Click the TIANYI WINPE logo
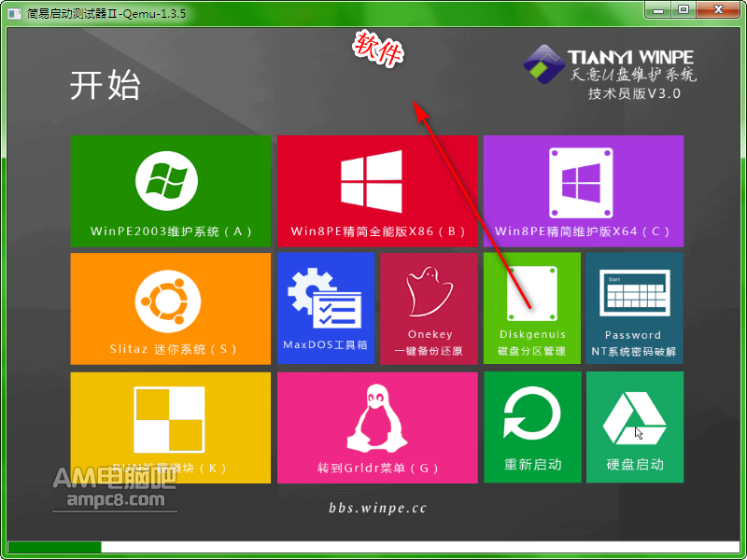This screenshot has width=747, height=560. [x=611, y=64]
